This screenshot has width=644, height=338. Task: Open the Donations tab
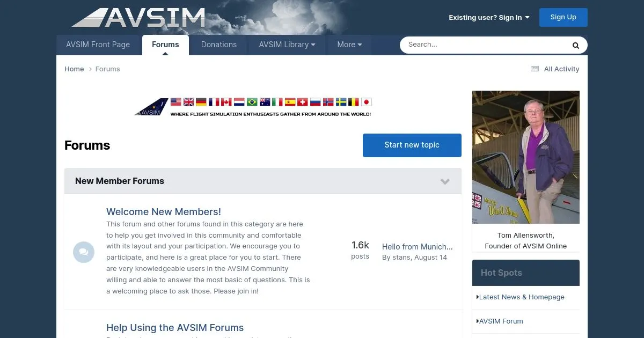point(218,45)
